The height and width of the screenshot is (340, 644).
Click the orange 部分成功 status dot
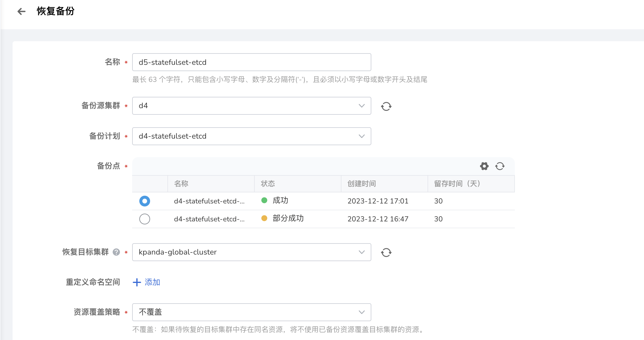pyautogui.click(x=264, y=218)
